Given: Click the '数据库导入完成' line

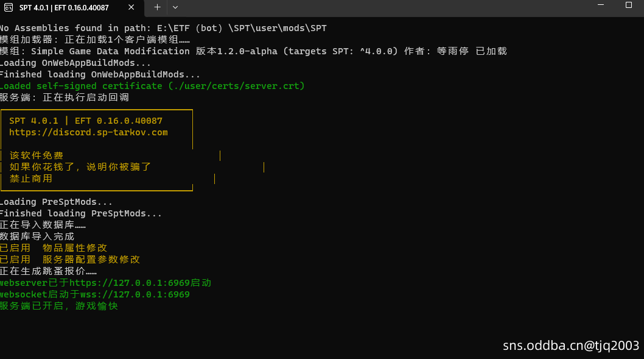Looking at the screenshot, I should [x=37, y=236].
